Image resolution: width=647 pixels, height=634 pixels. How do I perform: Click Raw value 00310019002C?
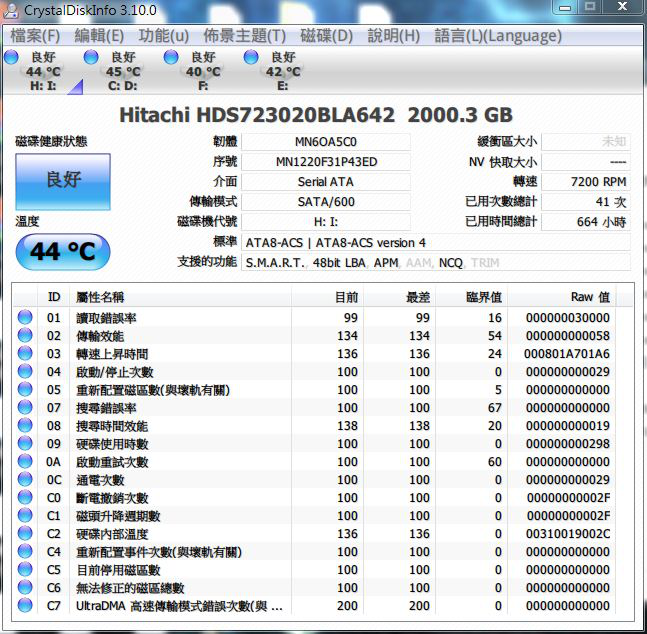coord(568,534)
